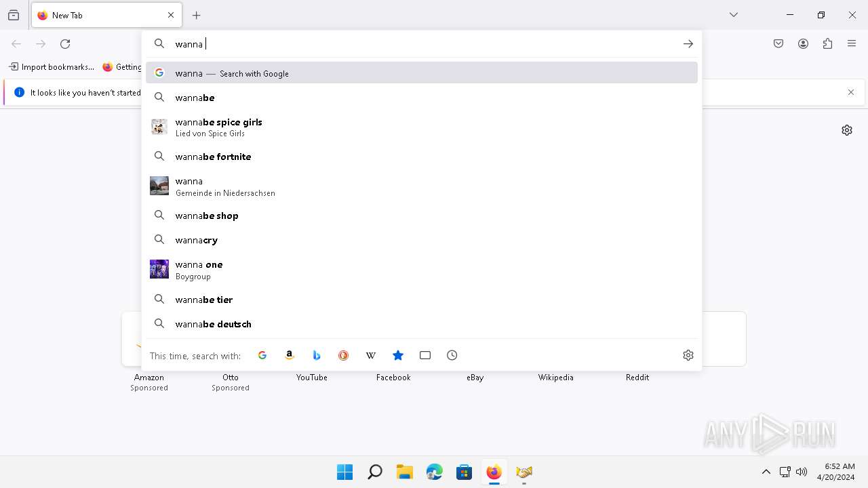868x488 pixels.
Task: Select 'wannabe tier' suggestion
Action: (422, 300)
